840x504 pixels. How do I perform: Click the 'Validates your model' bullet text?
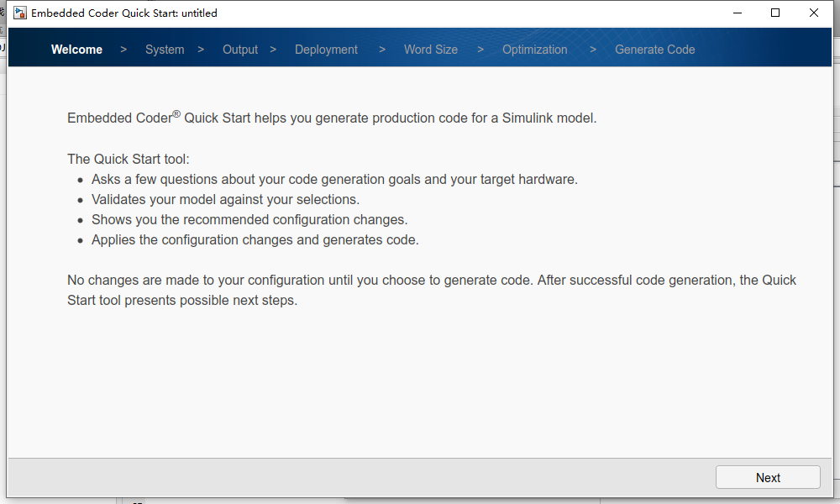[225, 199]
